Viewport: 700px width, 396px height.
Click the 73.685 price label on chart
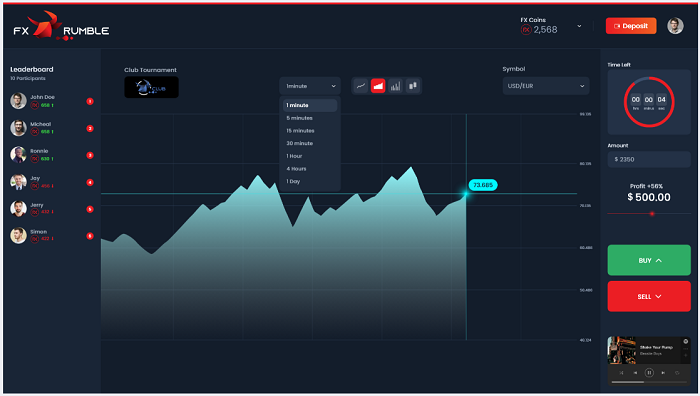[x=483, y=185]
